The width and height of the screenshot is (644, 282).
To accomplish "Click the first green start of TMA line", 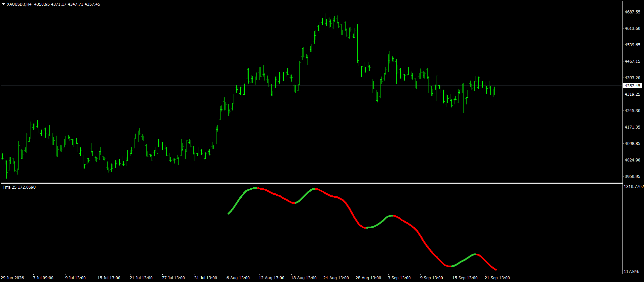I will 229,213.
